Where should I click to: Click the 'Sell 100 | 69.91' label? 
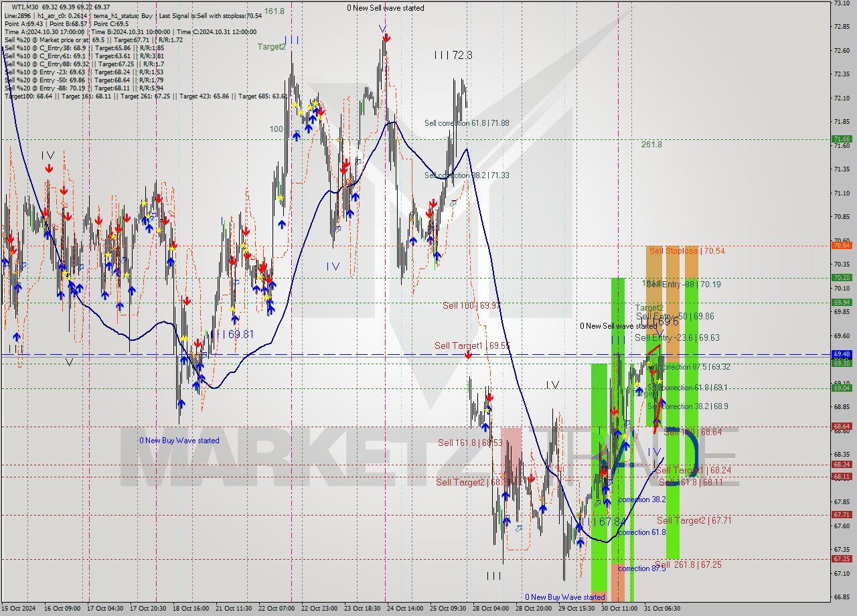coord(471,305)
